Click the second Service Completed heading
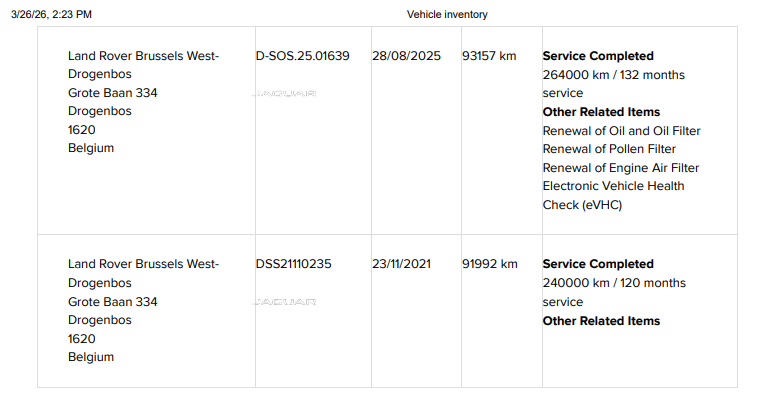The width and height of the screenshot is (770, 399). (598, 264)
